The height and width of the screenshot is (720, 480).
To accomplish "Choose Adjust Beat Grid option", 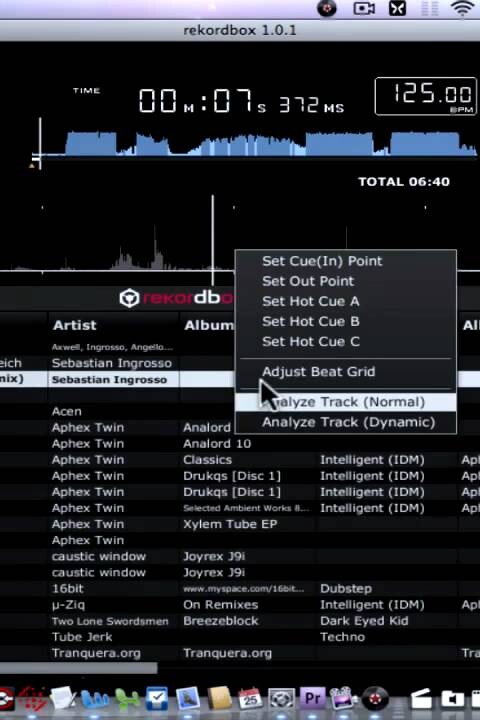I will (318, 371).
